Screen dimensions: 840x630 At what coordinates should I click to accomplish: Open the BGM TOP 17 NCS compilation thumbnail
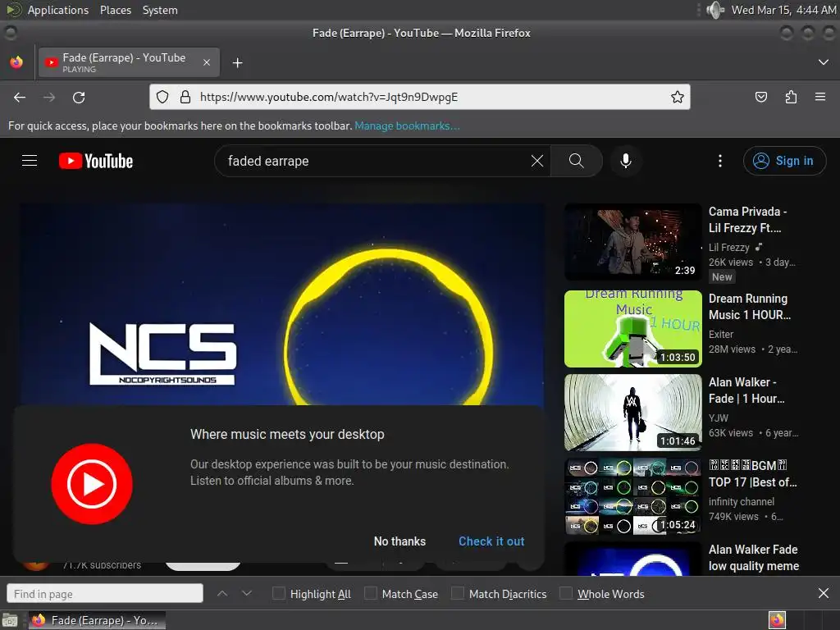[x=632, y=496]
